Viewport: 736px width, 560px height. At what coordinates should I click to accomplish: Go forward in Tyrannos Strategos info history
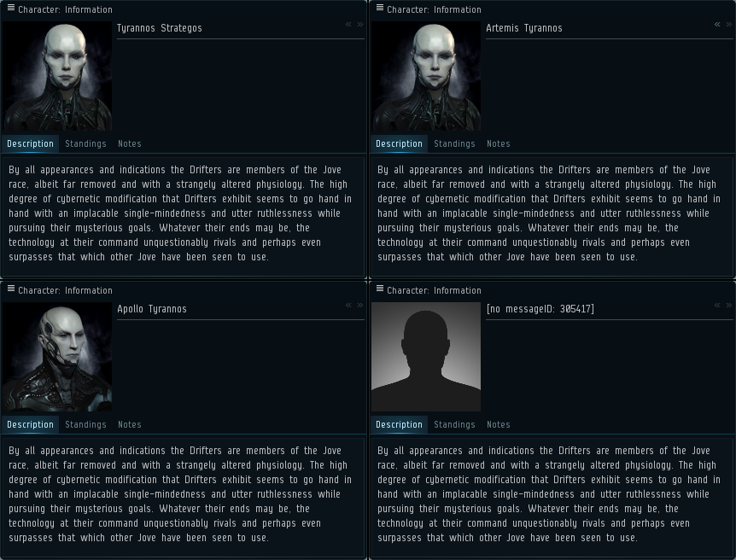tap(360, 25)
